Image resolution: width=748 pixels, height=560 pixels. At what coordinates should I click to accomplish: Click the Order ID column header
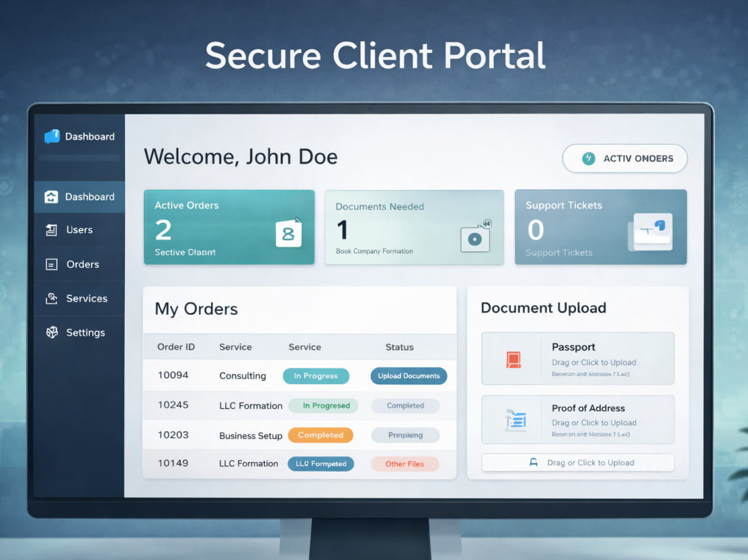[176, 347]
